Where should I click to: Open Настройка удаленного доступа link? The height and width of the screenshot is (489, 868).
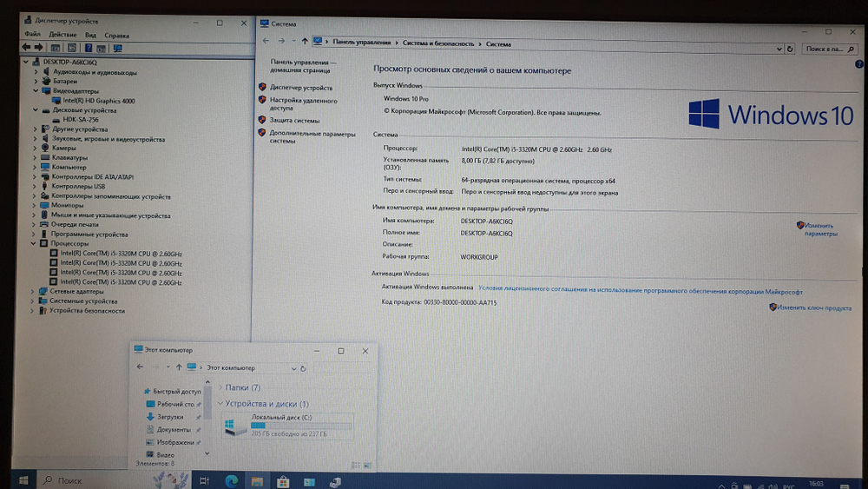point(303,104)
